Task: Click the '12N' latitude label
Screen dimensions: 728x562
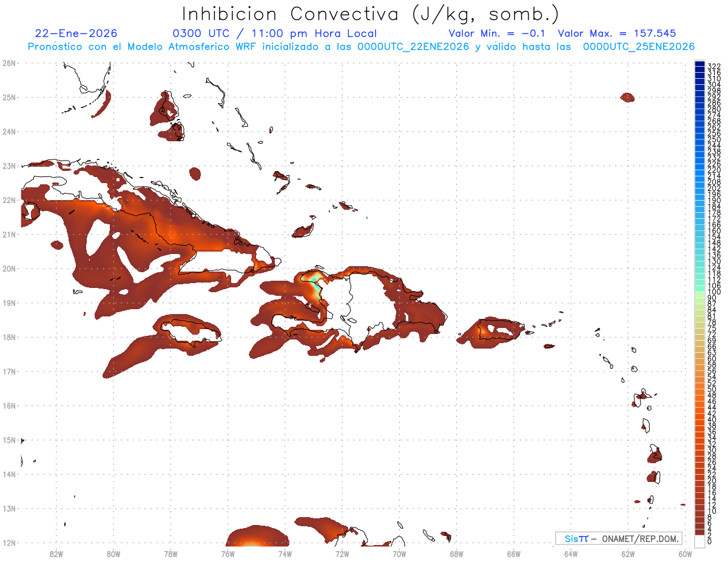Action: (8, 543)
